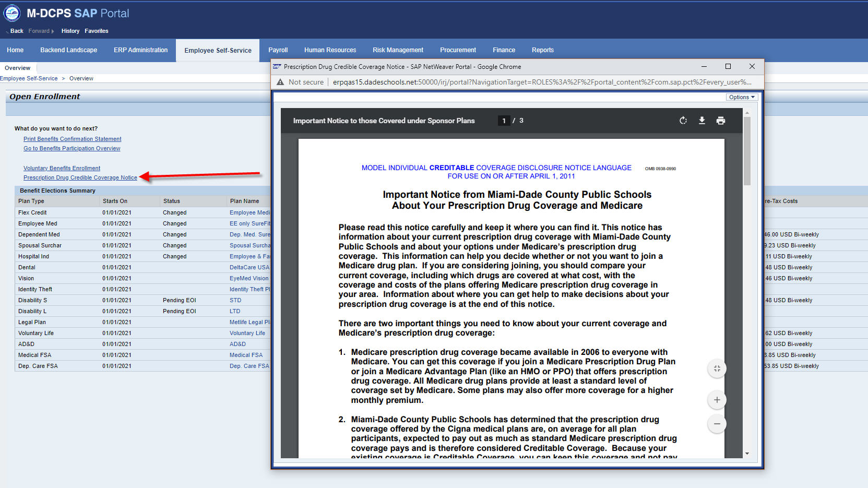Image resolution: width=868 pixels, height=488 pixels.
Task: Open the Options dropdown in popup
Action: pyautogui.click(x=741, y=97)
